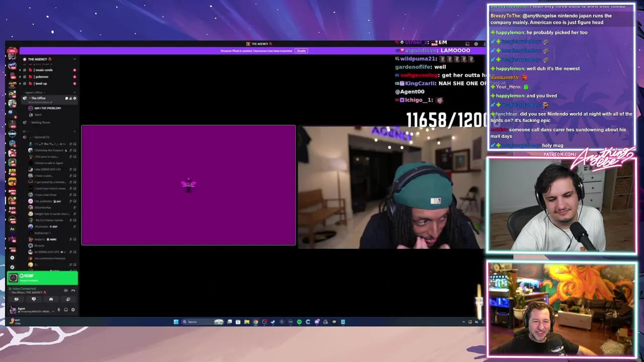Show hidden system tray icons chevron
This screenshot has width=644, height=362.
(x=463, y=322)
